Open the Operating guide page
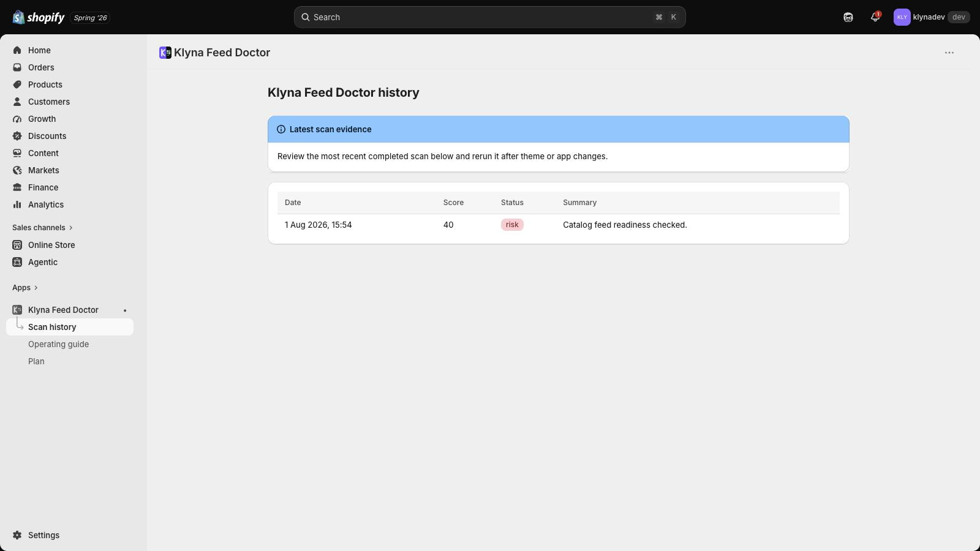This screenshot has height=551, width=980. pos(58,344)
